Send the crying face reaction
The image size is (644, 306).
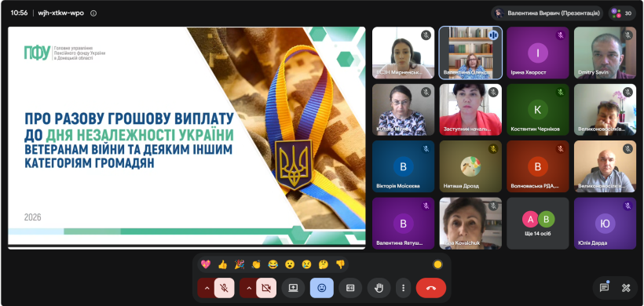307,264
